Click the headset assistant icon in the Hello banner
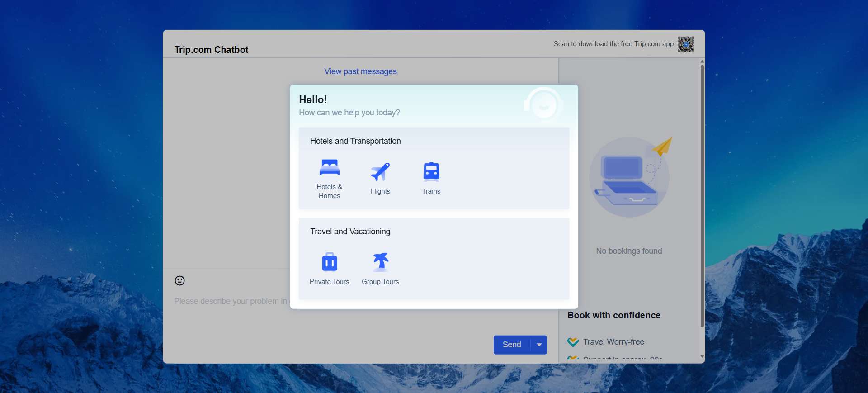 pyautogui.click(x=543, y=104)
